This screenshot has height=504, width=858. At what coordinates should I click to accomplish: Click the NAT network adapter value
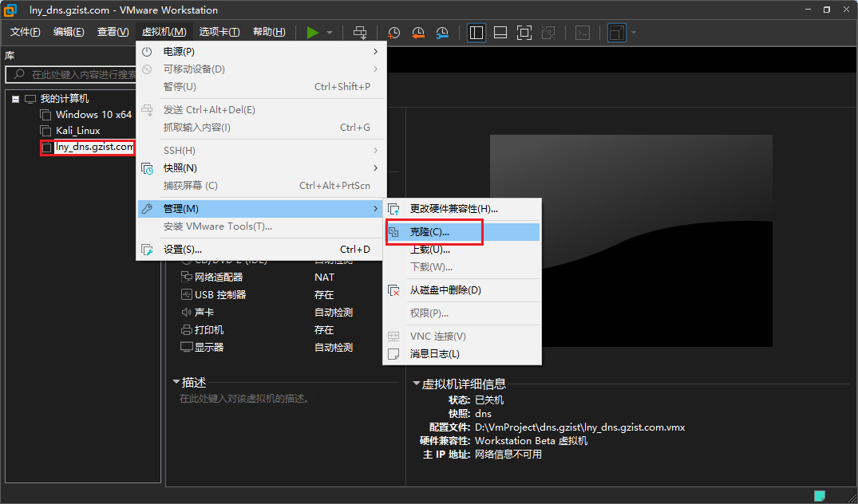click(325, 278)
